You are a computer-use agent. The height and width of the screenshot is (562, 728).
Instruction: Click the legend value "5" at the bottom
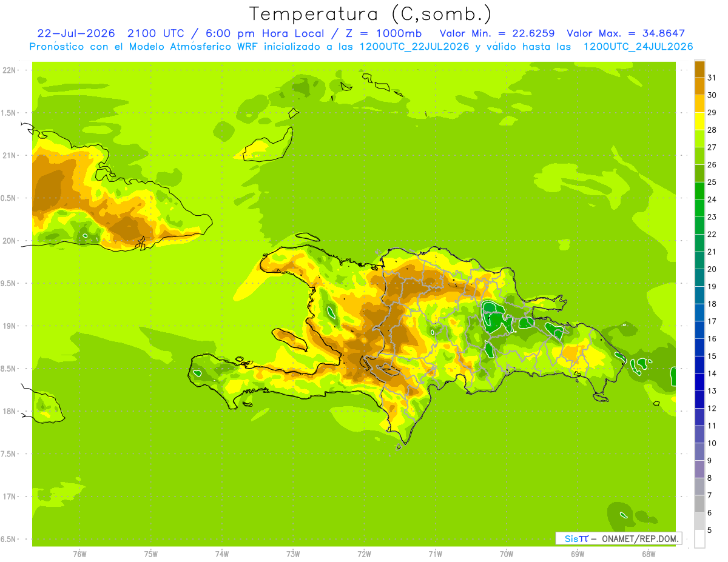(x=710, y=530)
